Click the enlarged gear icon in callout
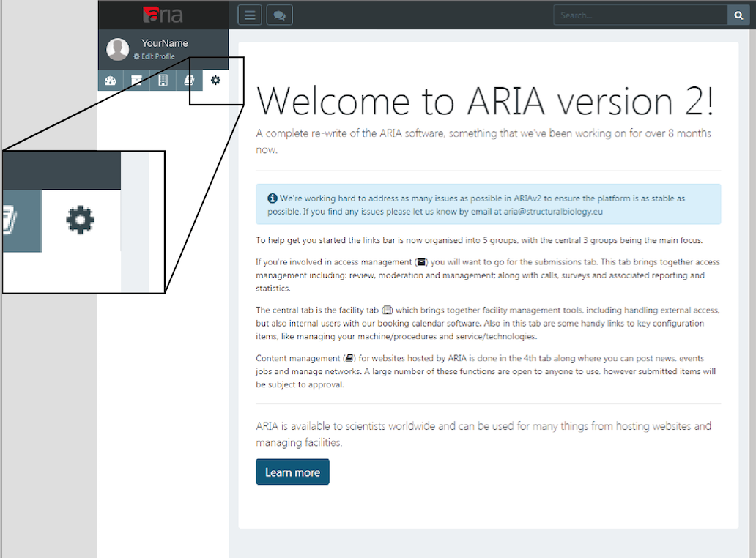Image resolution: width=756 pixels, height=558 pixels. pos(81,219)
